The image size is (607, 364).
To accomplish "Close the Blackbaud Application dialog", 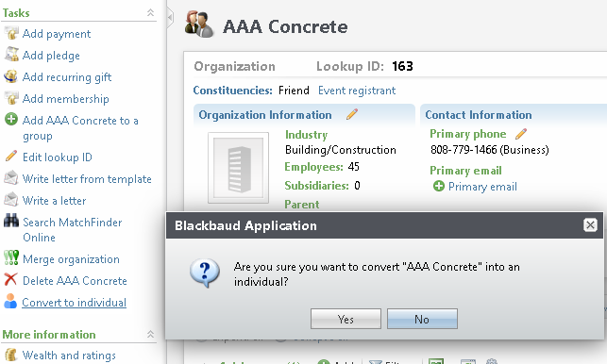I will pos(590,224).
